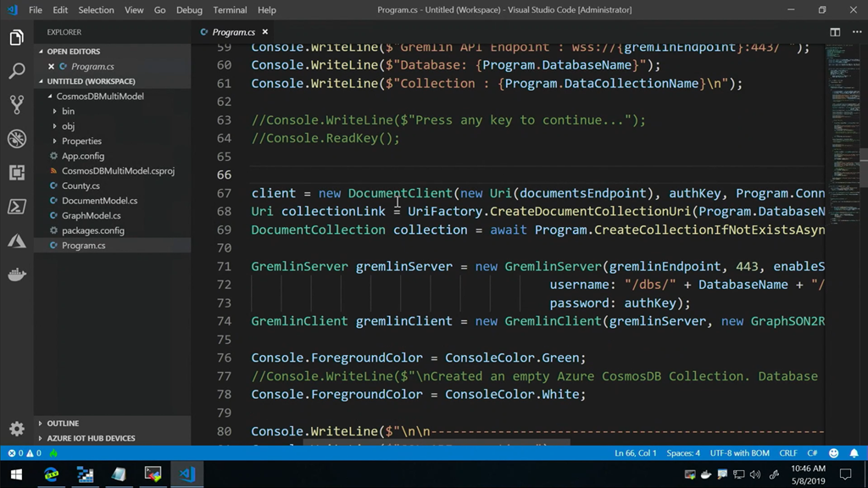
Task: Click the CRLF line ending indicator
Action: [x=787, y=453]
